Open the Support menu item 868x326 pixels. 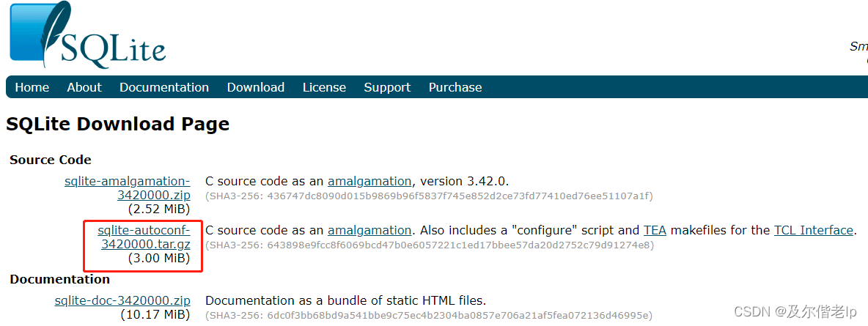tap(388, 87)
